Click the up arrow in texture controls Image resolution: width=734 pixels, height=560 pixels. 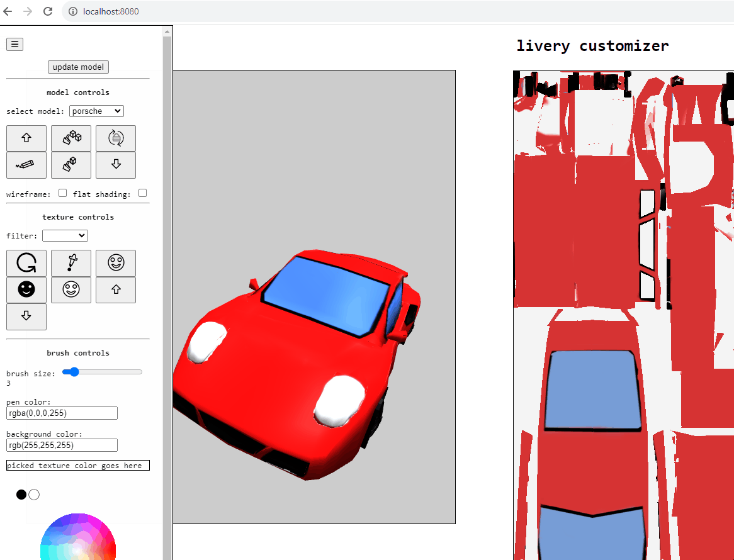[116, 289]
